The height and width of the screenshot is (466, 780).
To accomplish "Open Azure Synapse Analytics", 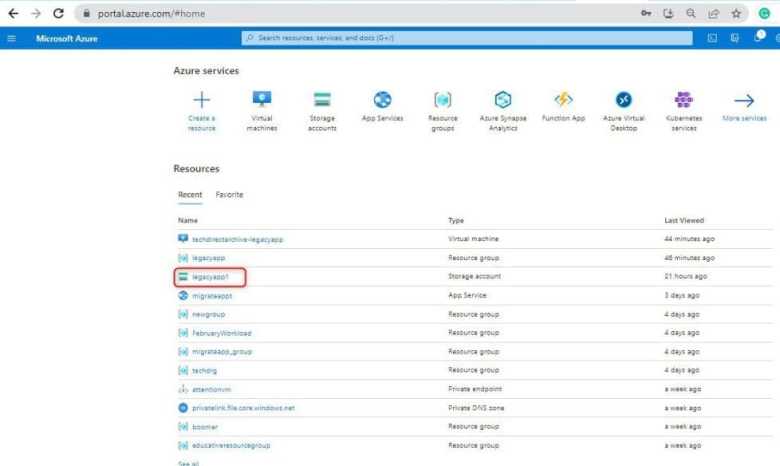I will coord(503,111).
